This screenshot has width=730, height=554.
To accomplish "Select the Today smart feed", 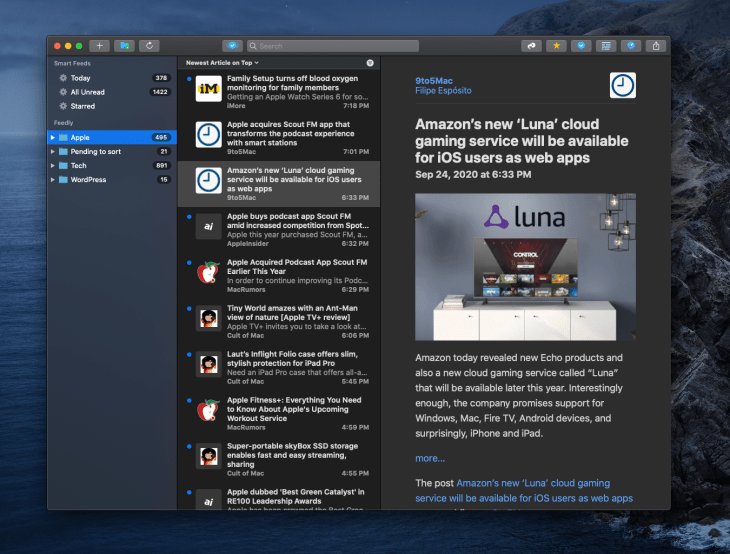I will tap(112, 78).
